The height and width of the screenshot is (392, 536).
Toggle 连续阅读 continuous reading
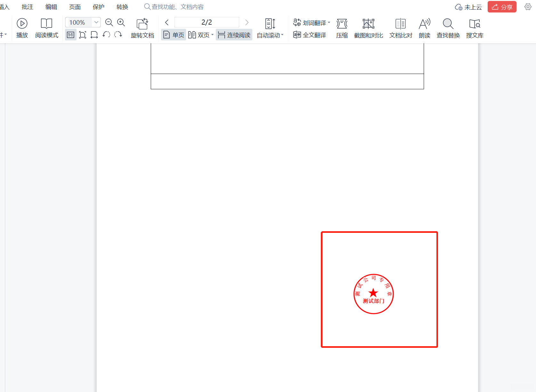click(x=234, y=35)
